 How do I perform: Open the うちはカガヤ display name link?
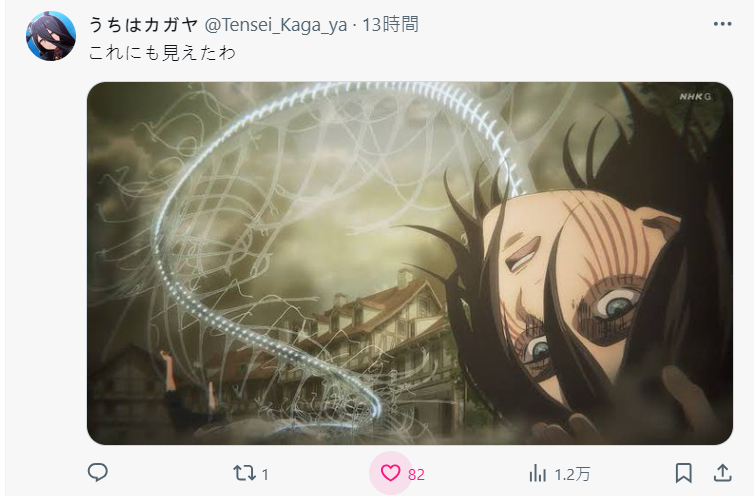143,24
